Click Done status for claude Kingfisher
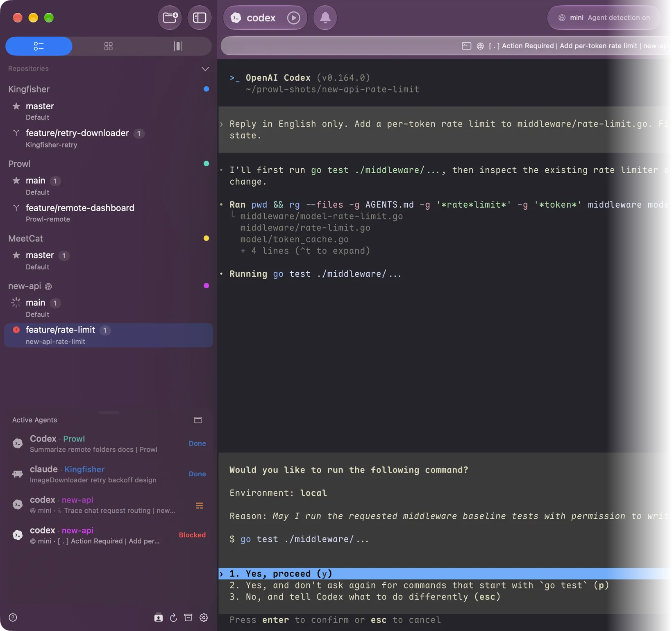This screenshot has width=672, height=631. click(x=197, y=474)
